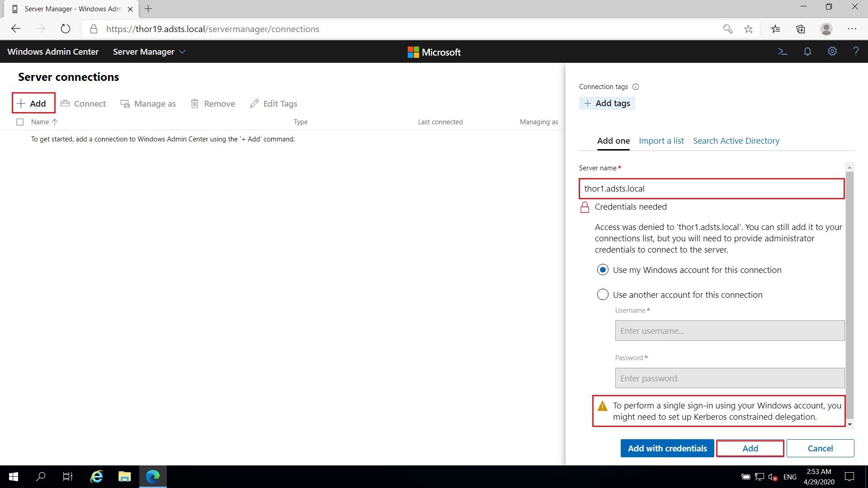Open a new browser tab
Screen dimensions: 868x488
click(148, 9)
